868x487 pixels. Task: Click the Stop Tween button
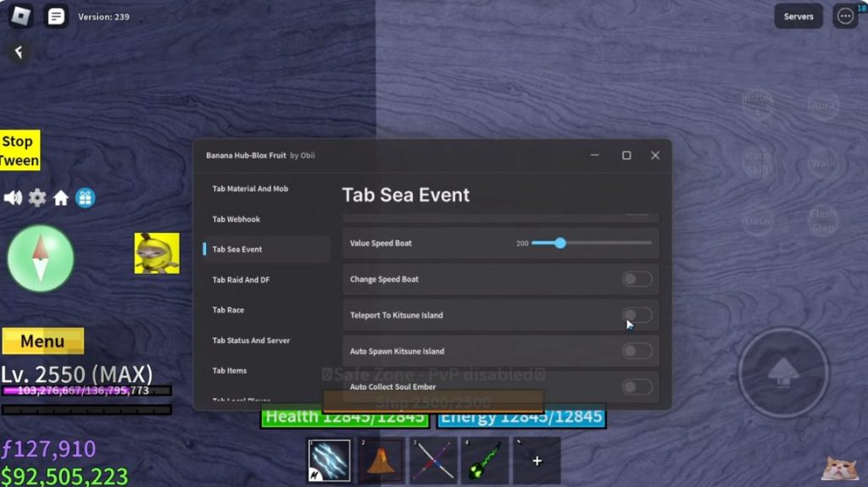20,151
